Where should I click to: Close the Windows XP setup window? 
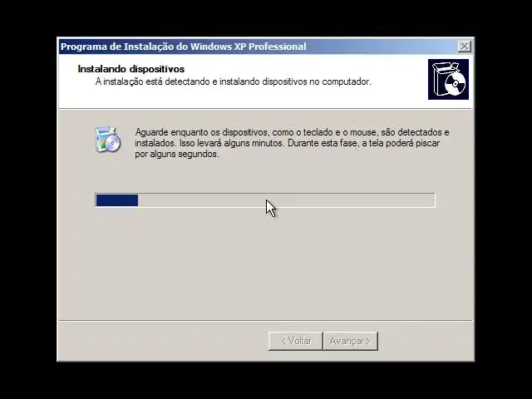tap(464, 47)
